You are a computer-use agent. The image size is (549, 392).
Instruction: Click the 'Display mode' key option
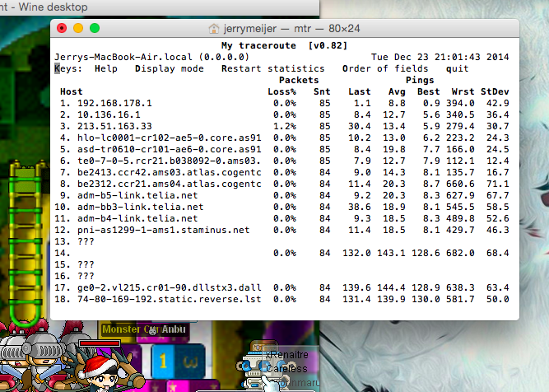click(x=170, y=68)
